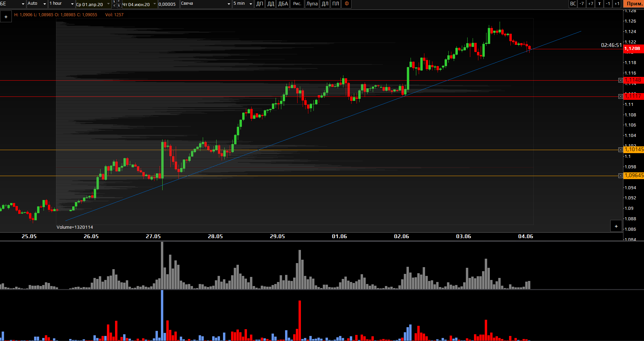Remove the 1,1148 red level via its X box

pos(621,80)
